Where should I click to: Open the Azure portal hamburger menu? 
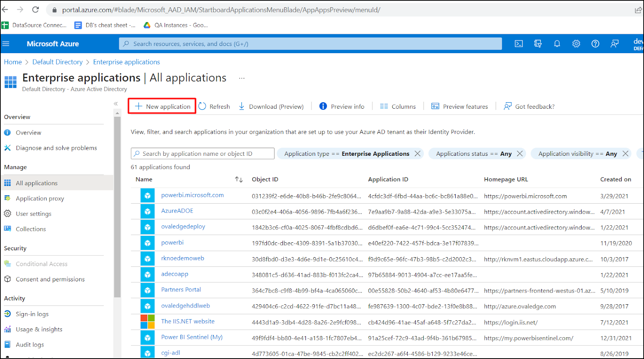pos(6,43)
